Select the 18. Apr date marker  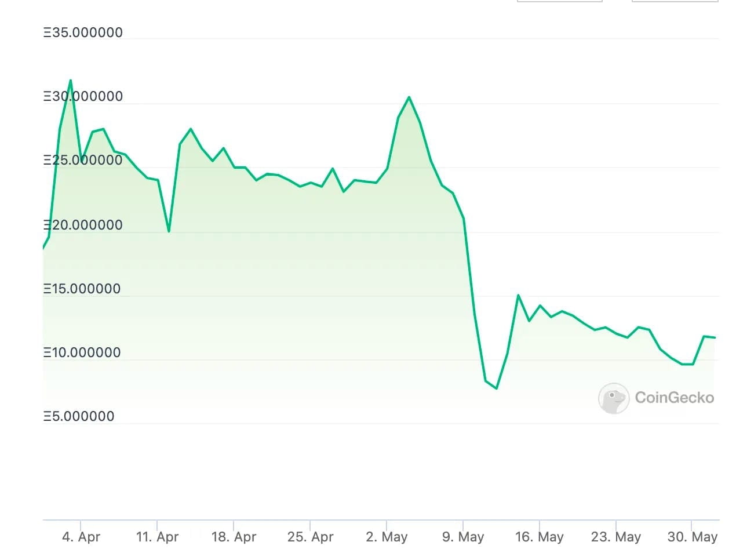pyautogui.click(x=234, y=537)
